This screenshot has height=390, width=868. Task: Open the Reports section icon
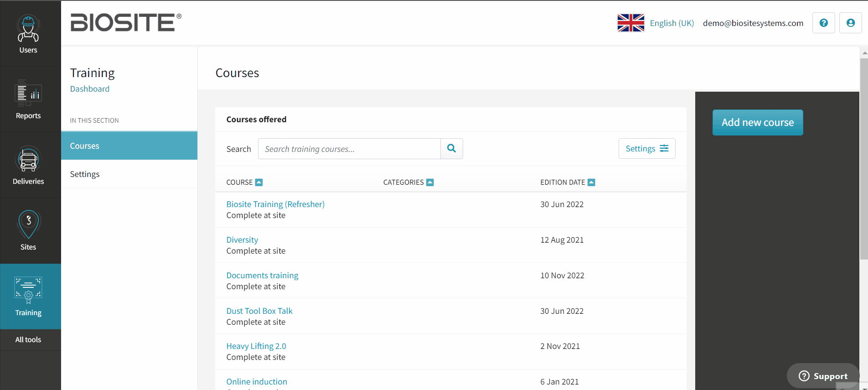coord(28,93)
